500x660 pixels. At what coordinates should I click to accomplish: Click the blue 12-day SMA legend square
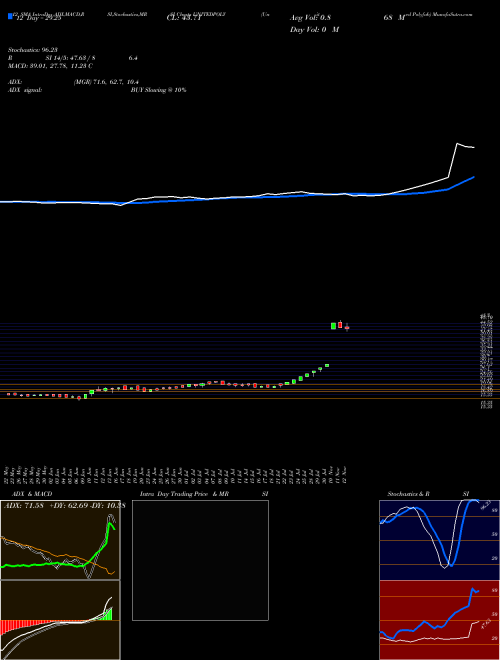coord(11,16)
